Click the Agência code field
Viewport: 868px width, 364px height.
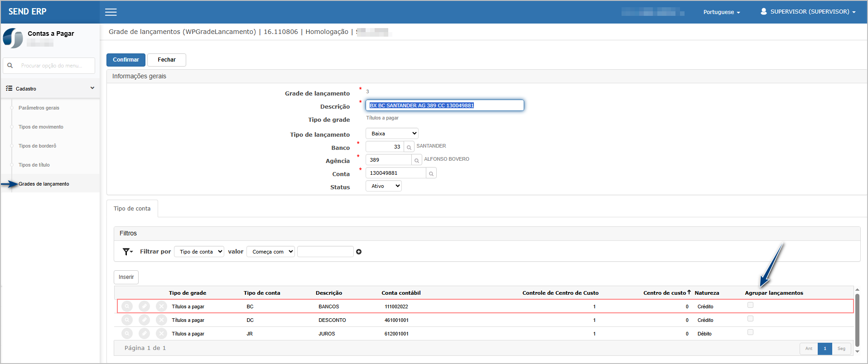(389, 160)
